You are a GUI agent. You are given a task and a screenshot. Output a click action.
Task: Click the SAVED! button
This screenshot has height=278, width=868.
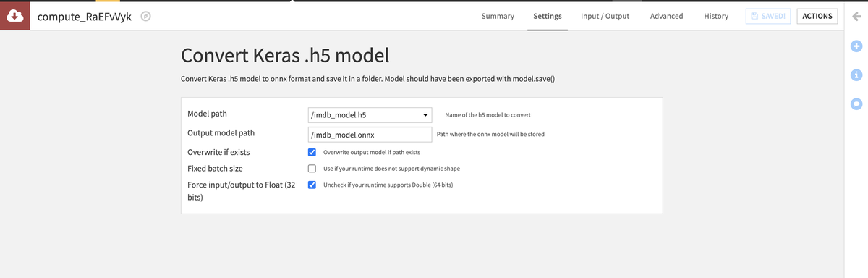point(768,16)
